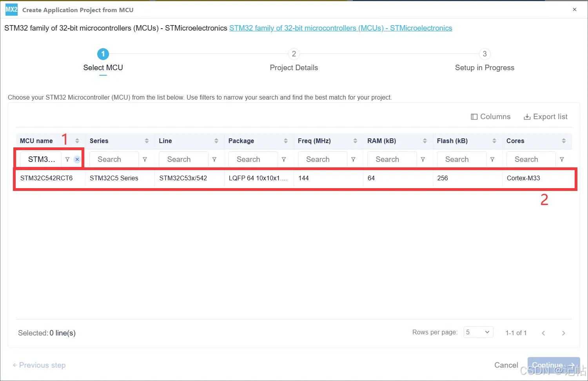Open the STM32 family STMicroelectronics hyperlink
Viewport: 588px width, 381px height.
[341, 28]
